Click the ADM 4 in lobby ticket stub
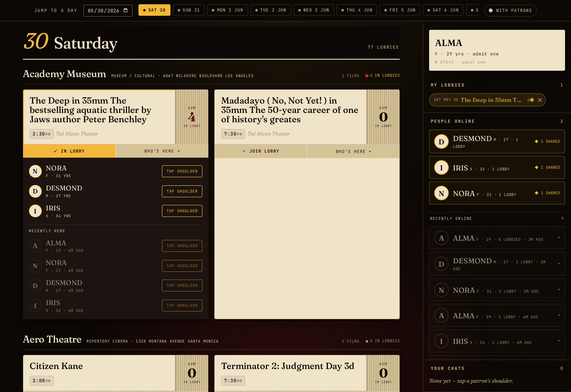 pyautogui.click(x=192, y=117)
